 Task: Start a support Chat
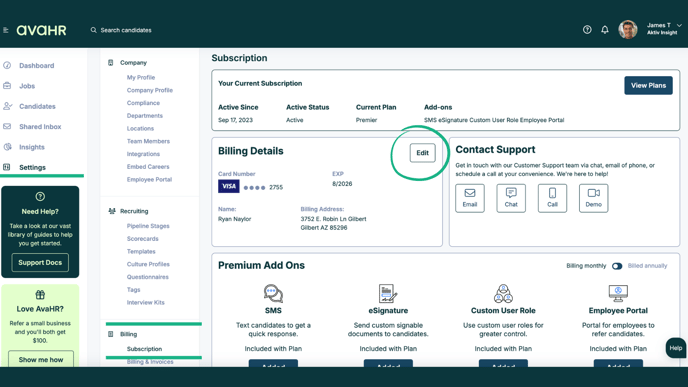pyautogui.click(x=511, y=198)
